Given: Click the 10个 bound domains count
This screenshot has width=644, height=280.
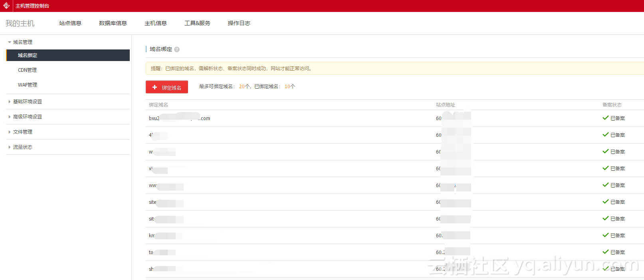Looking at the screenshot, I should click(290, 87).
